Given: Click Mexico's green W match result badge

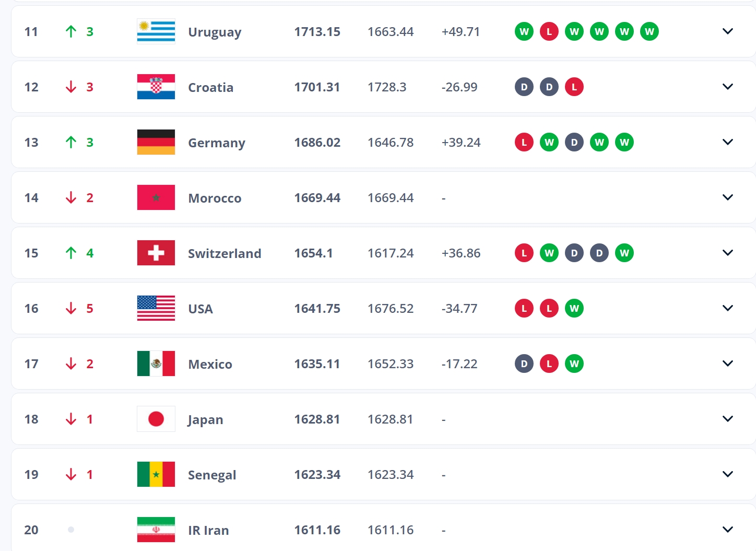Looking at the screenshot, I should click(574, 364).
